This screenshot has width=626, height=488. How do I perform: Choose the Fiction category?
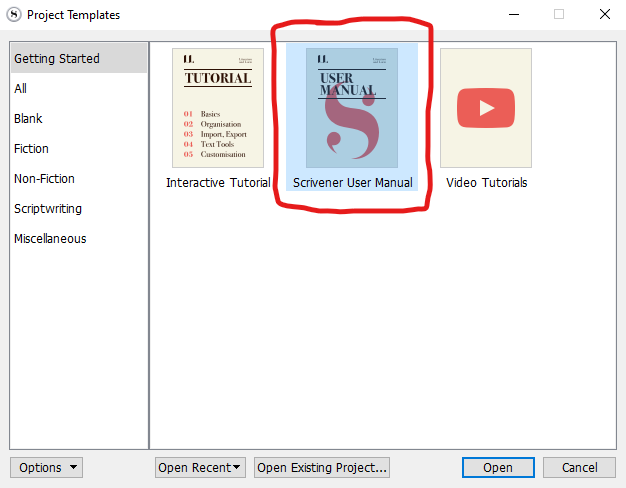79,149
